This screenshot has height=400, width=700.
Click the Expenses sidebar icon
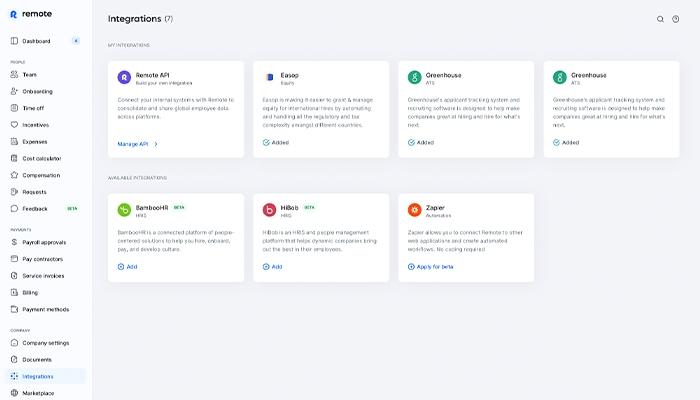point(14,142)
